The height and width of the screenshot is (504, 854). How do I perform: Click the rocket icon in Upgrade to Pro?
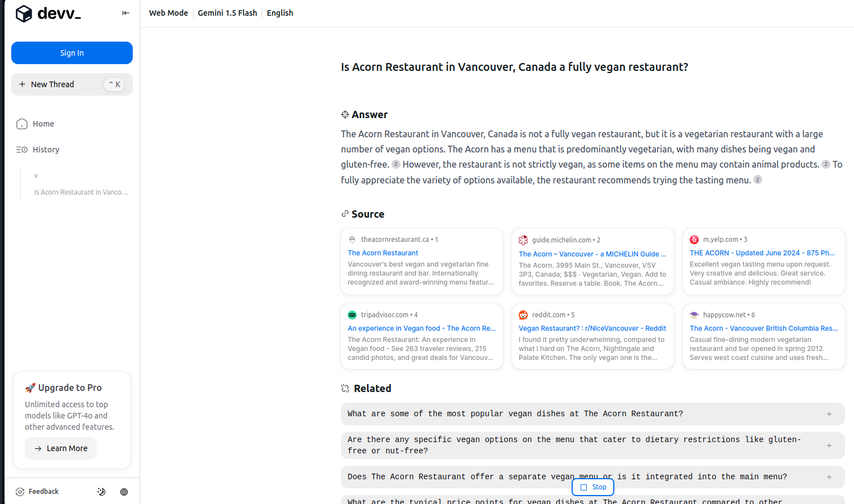pyautogui.click(x=30, y=388)
